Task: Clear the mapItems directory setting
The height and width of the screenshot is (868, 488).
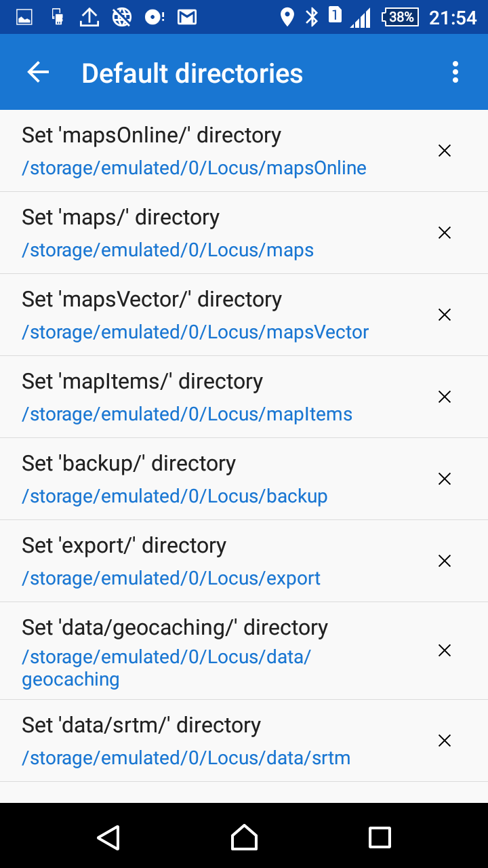Action: (445, 397)
